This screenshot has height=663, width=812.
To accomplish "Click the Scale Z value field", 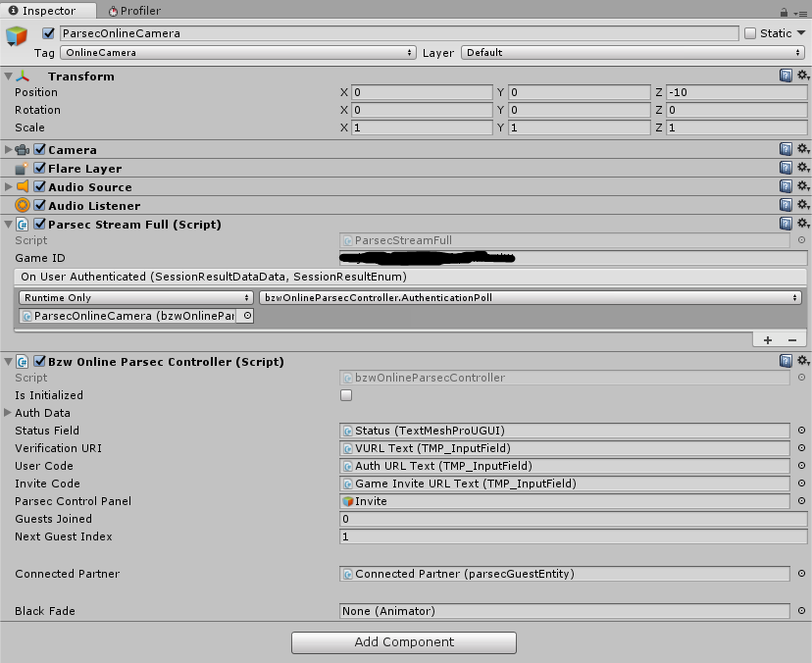I will tap(736, 127).
